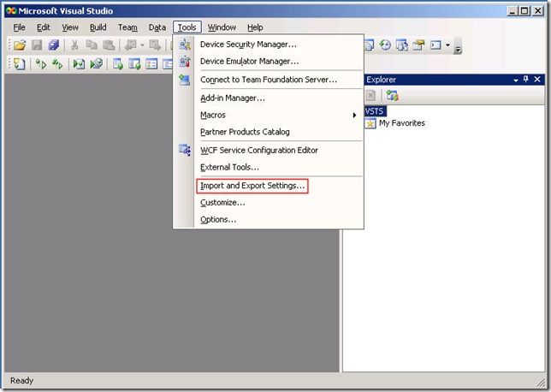
Task: Open Options from Tools menu
Action: 269,219
